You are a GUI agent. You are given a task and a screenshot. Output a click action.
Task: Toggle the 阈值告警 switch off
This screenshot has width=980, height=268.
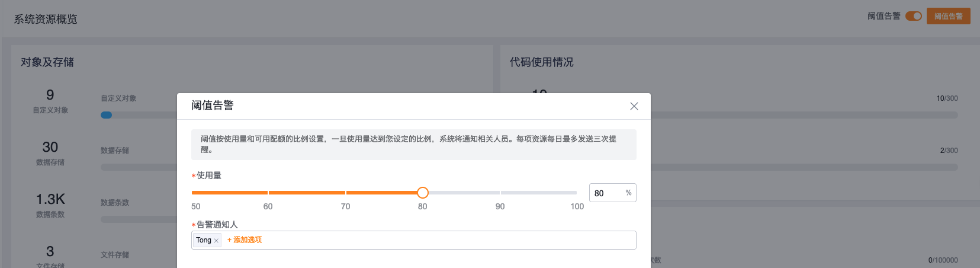pos(913,16)
